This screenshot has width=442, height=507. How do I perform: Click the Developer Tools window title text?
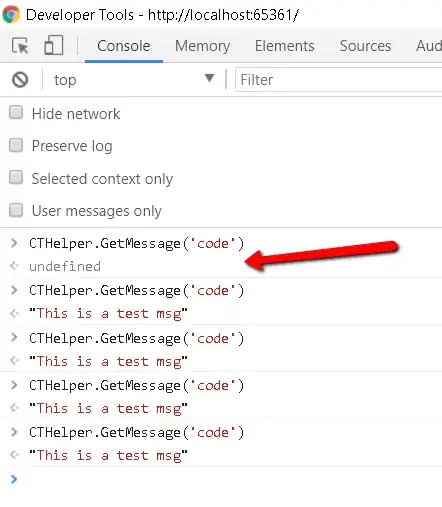(162, 15)
